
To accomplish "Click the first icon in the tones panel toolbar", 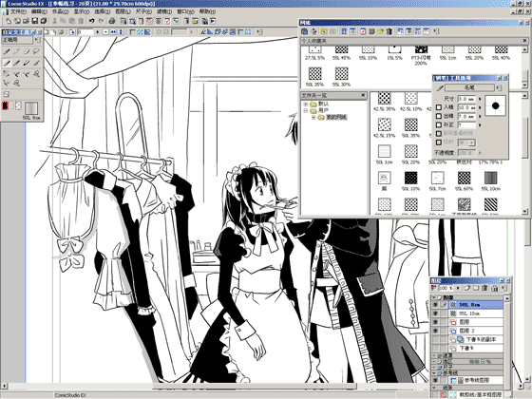I will point(305,31).
